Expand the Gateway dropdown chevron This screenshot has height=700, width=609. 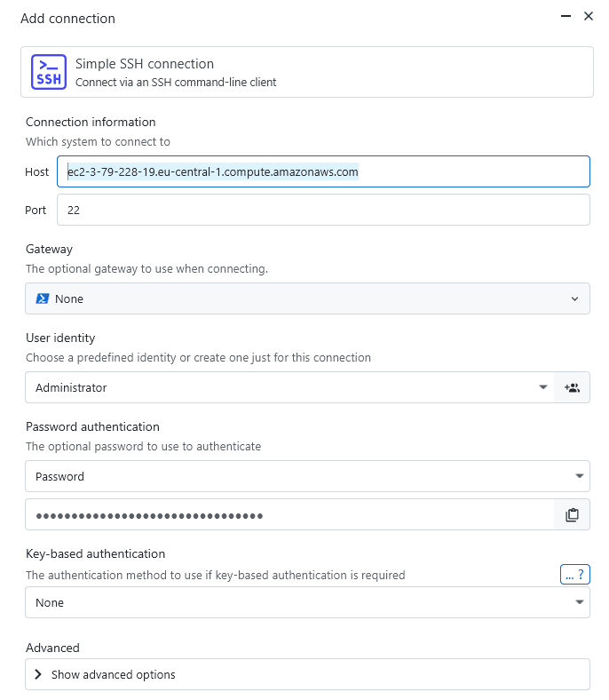coord(574,299)
